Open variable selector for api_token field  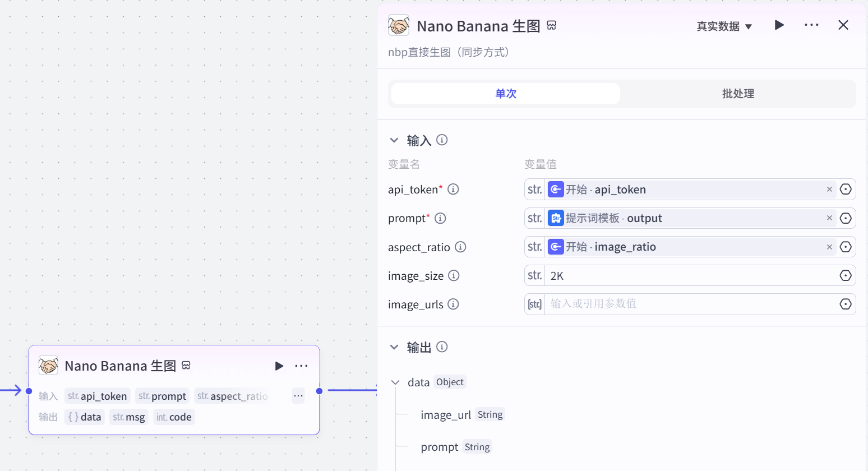(846, 190)
